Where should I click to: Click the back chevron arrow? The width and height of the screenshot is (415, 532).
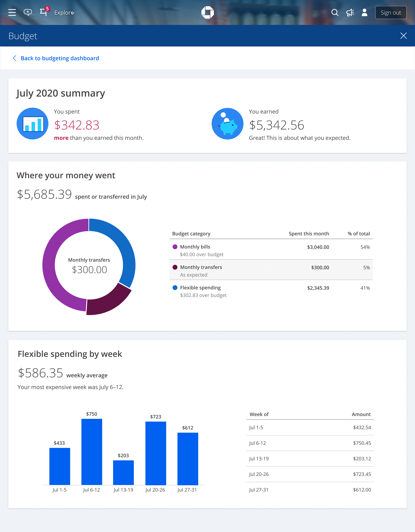[15, 58]
